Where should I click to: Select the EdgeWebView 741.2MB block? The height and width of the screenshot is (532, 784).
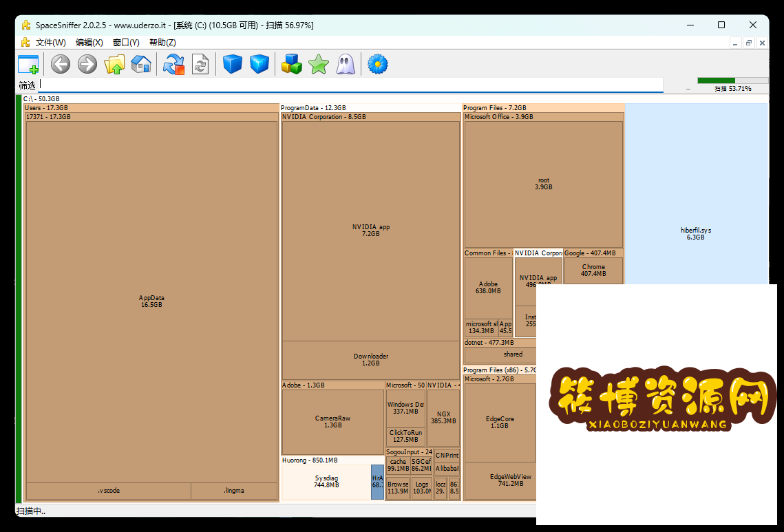coord(500,480)
